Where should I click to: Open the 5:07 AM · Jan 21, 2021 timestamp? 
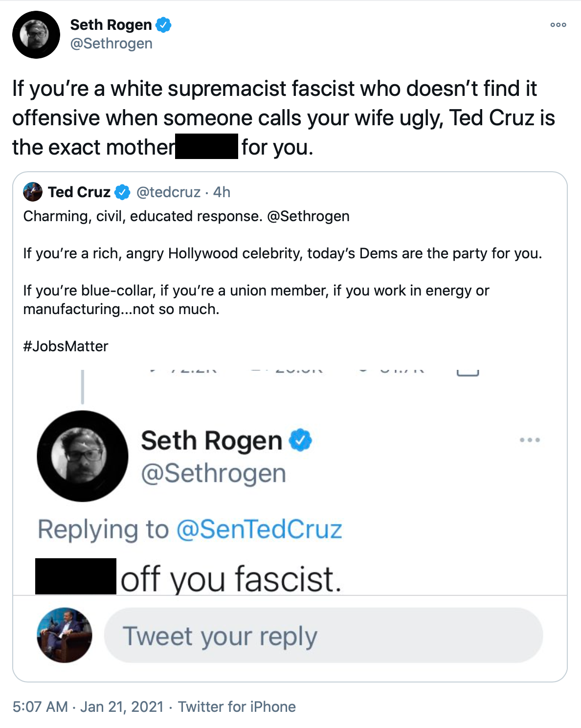[x=88, y=706]
